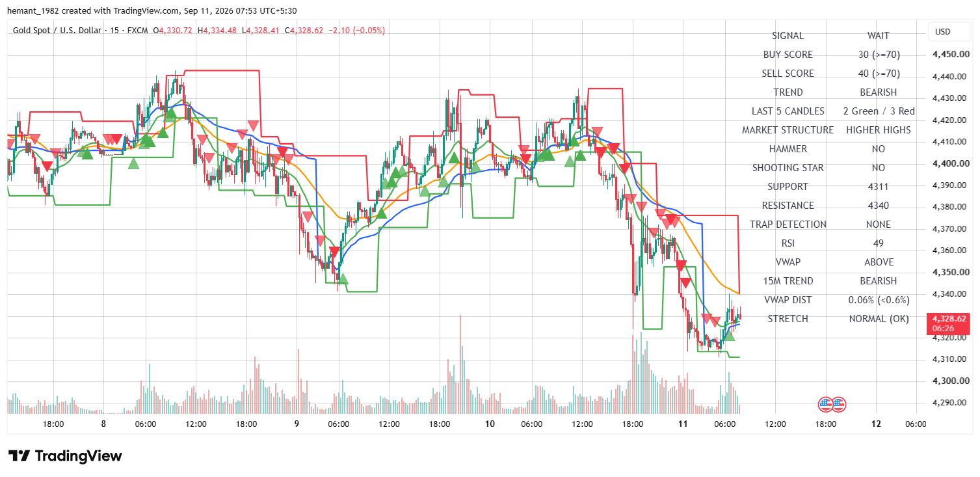Click the Gold Spot / U.S. Dollar symbol title
Screen dimensions: 980x477
[x=58, y=31]
